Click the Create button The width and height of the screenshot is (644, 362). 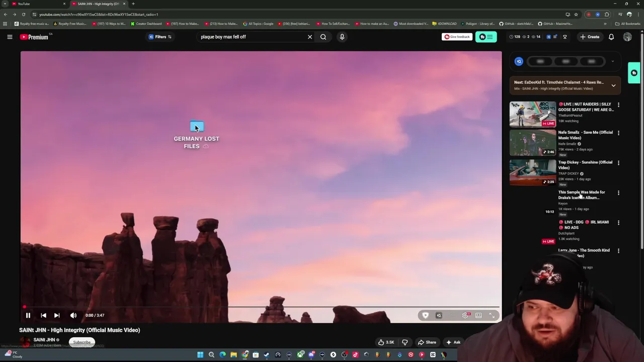pos(590,37)
